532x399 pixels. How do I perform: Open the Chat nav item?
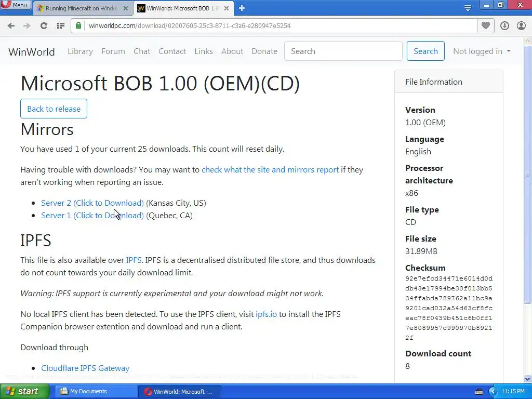pos(142,51)
